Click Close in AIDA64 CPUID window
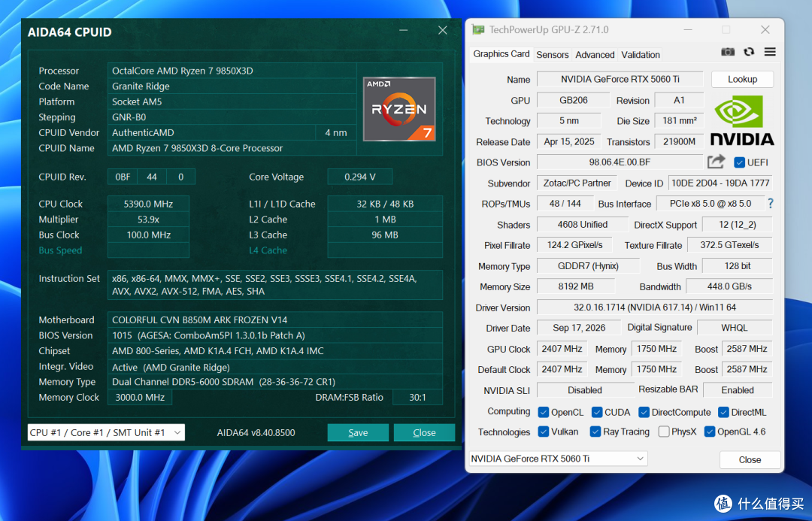 (x=424, y=432)
